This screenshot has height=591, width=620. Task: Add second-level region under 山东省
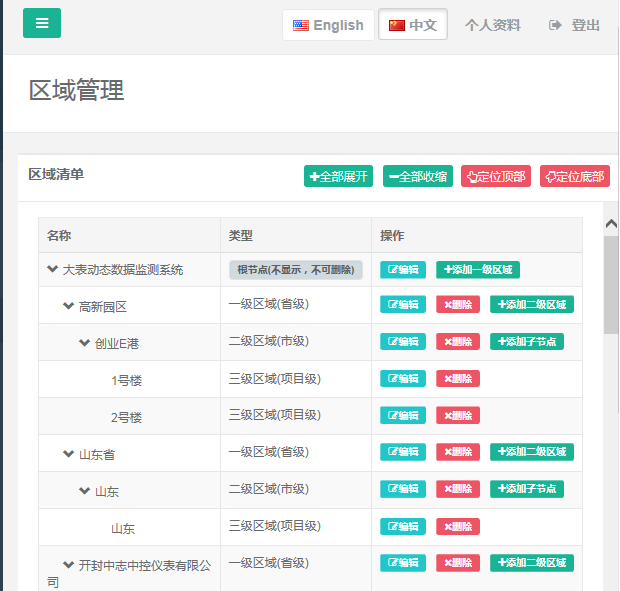click(532, 452)
